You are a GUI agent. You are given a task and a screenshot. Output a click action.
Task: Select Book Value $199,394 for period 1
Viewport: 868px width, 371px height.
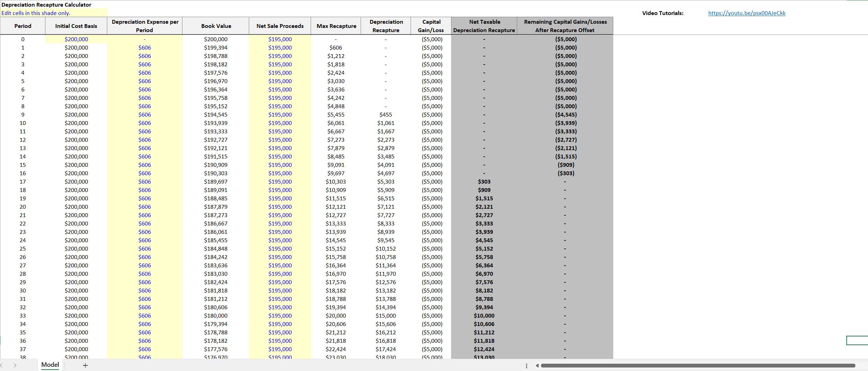click(216, 47)
